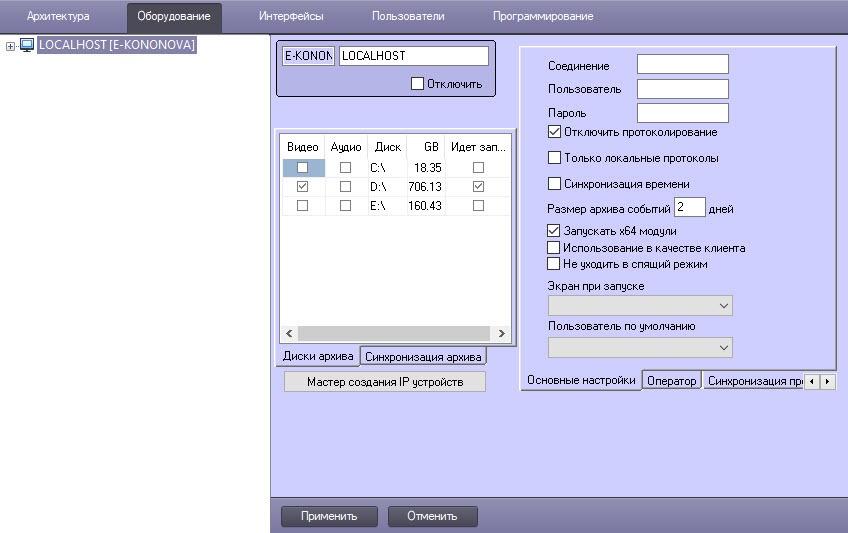This screenshot has height=533, width=848.
Task: Expand the LOCALHOST tree node
Action: point(10,45)
